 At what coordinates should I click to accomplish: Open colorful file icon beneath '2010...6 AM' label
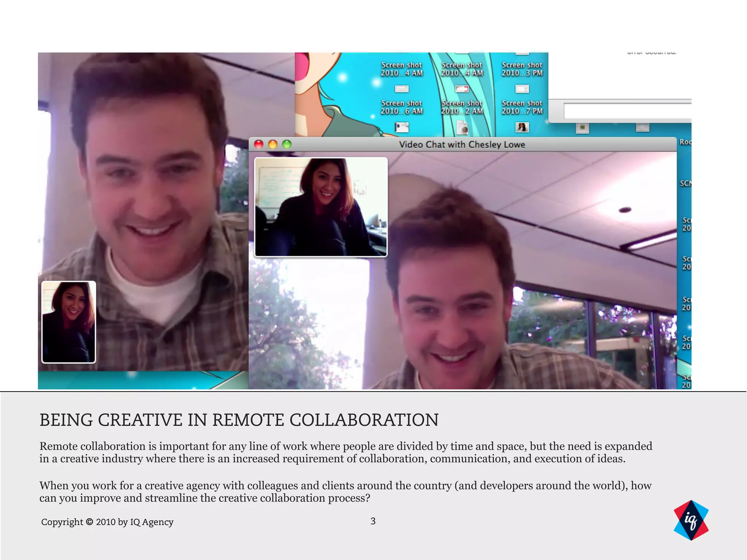click(x=402, y=127)
